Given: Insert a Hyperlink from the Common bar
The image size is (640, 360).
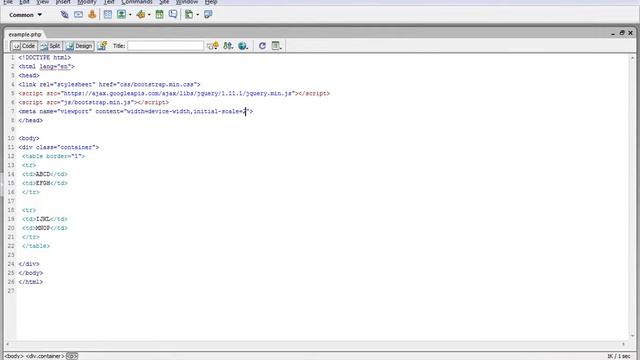Looking at the screenshot, I should pyautogui.click(x=64, y=15).
